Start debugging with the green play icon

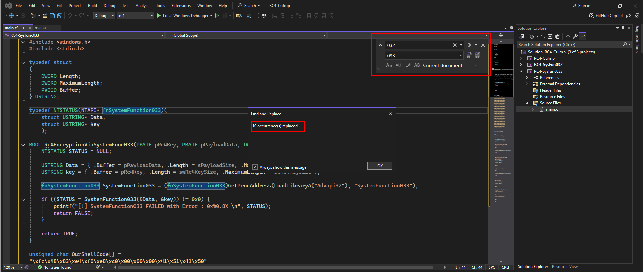point(159,16)
